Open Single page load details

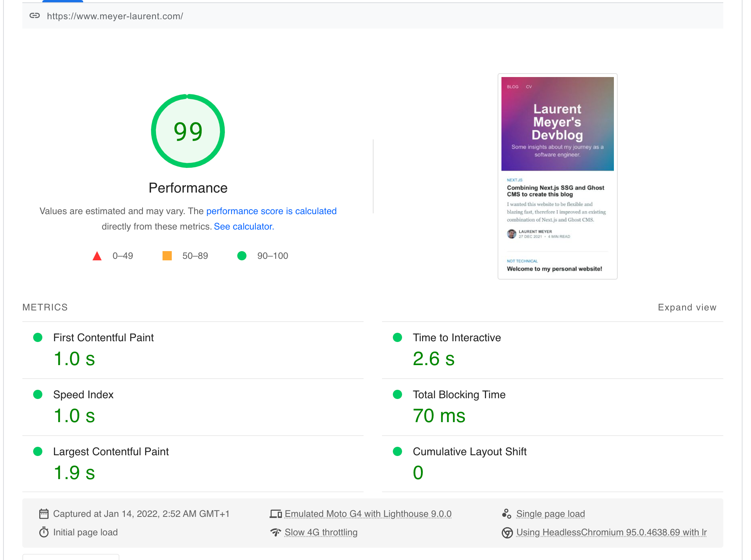point(551,514)
